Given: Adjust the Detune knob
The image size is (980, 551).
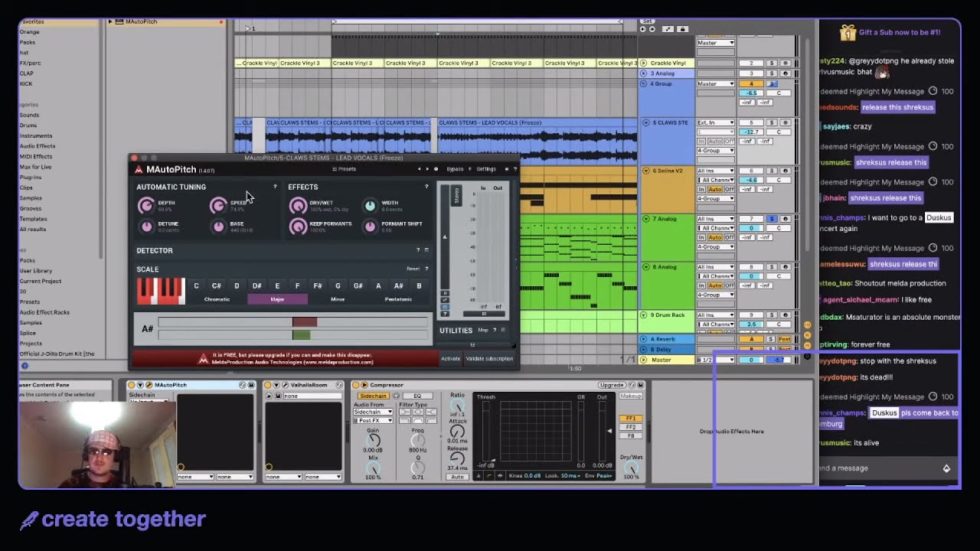Looking at the screenshot, I should tap(146, 227).
